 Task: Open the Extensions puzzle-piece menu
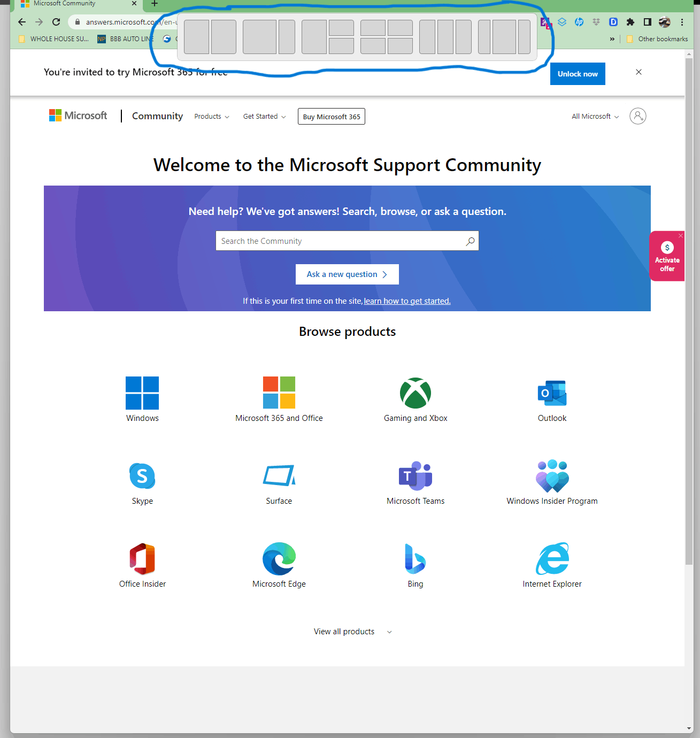[630, 22]
